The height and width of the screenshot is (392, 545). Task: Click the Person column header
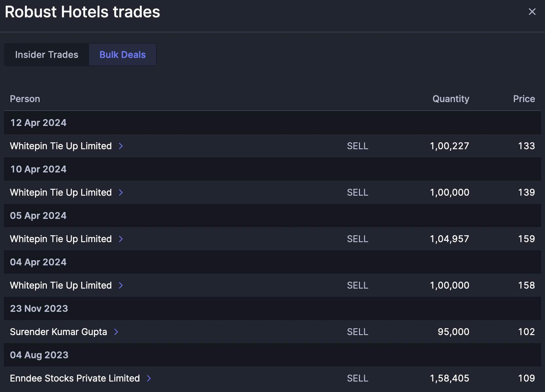25,99
